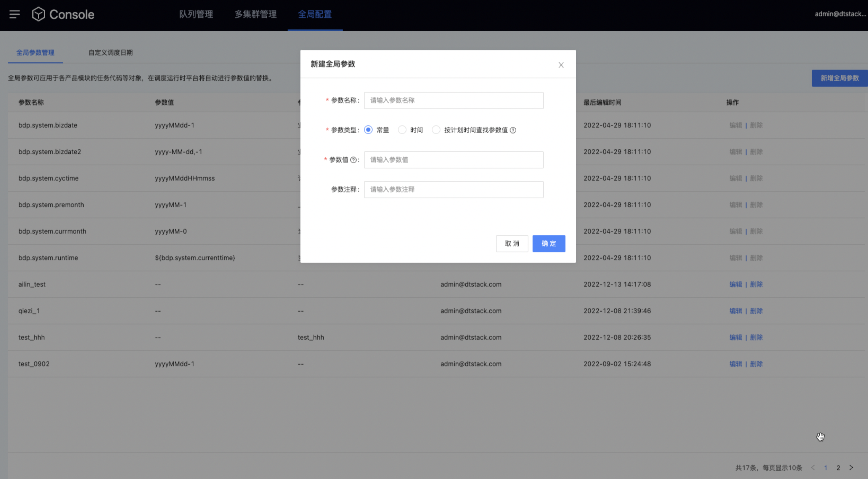Delete the qiezi_1 parameter
868x479 pixels.
coord(756,311)
